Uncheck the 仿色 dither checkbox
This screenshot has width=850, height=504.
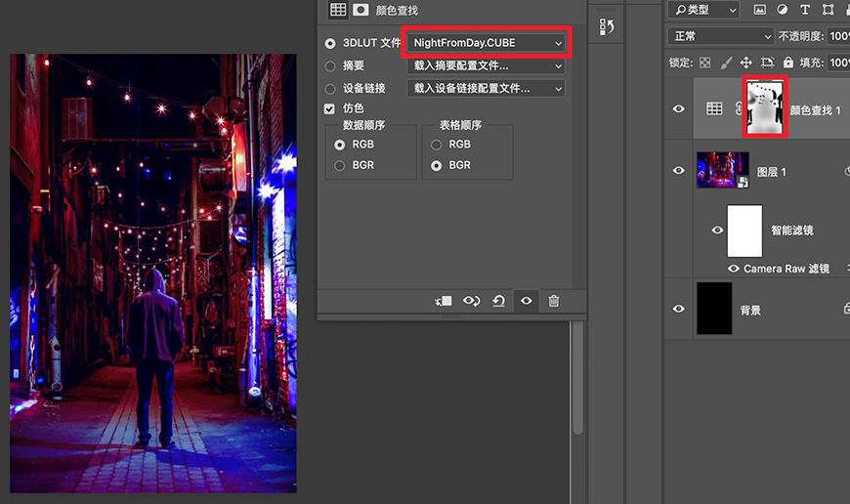[330, 108]
